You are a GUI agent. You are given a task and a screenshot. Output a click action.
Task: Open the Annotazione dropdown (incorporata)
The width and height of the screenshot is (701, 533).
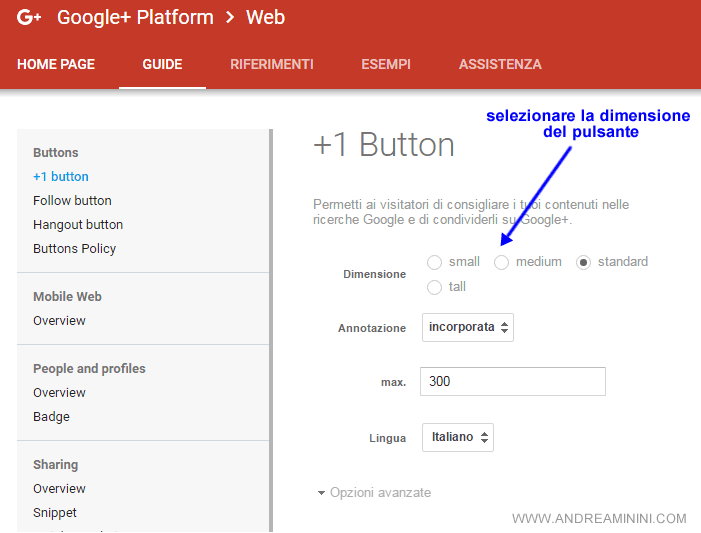468,327
